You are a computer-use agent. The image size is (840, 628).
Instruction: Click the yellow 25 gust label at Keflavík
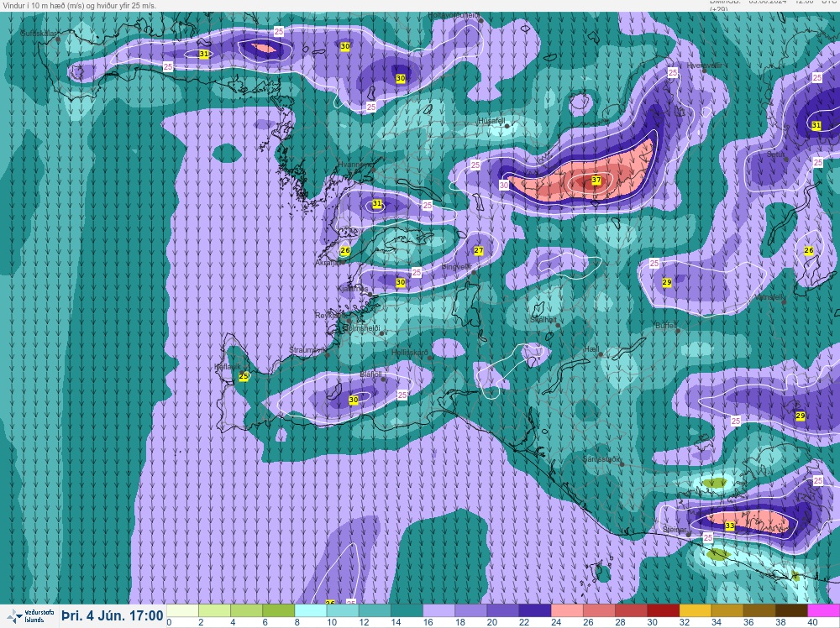(x=244, y=376)
